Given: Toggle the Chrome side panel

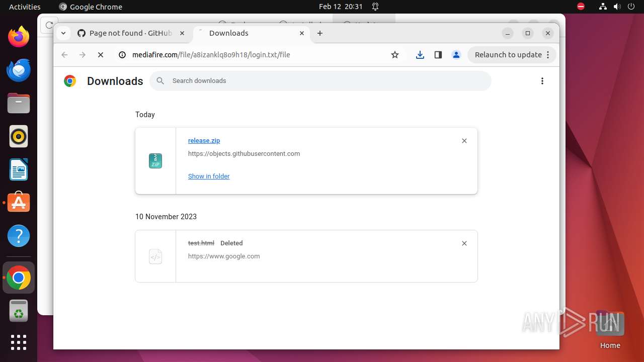Looking at the screenshot, I should click(438, 55).
